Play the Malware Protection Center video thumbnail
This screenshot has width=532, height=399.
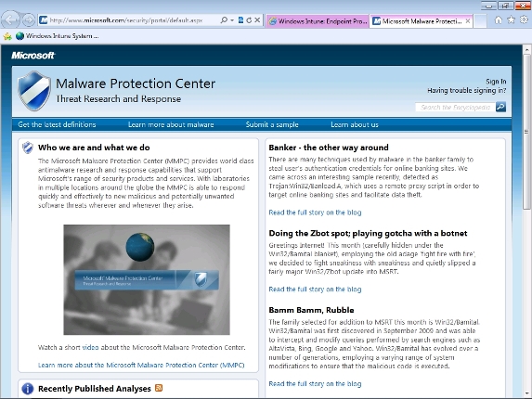(x=147, y=279)
